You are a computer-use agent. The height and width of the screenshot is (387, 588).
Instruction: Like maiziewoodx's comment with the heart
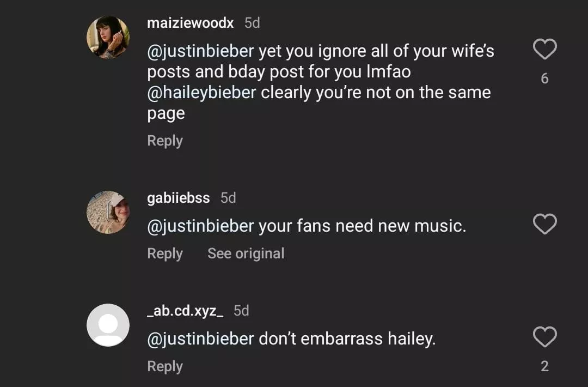[x=544, y=50]
